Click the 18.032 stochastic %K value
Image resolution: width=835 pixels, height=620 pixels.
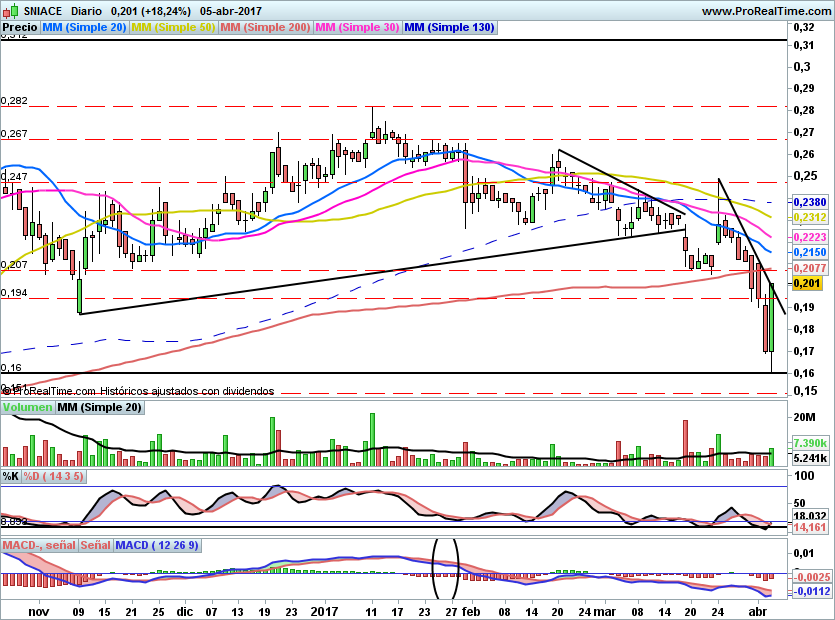point(810,516)
